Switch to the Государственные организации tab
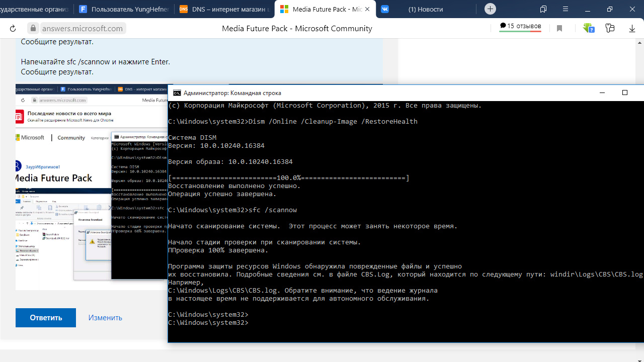 [36, 9]
